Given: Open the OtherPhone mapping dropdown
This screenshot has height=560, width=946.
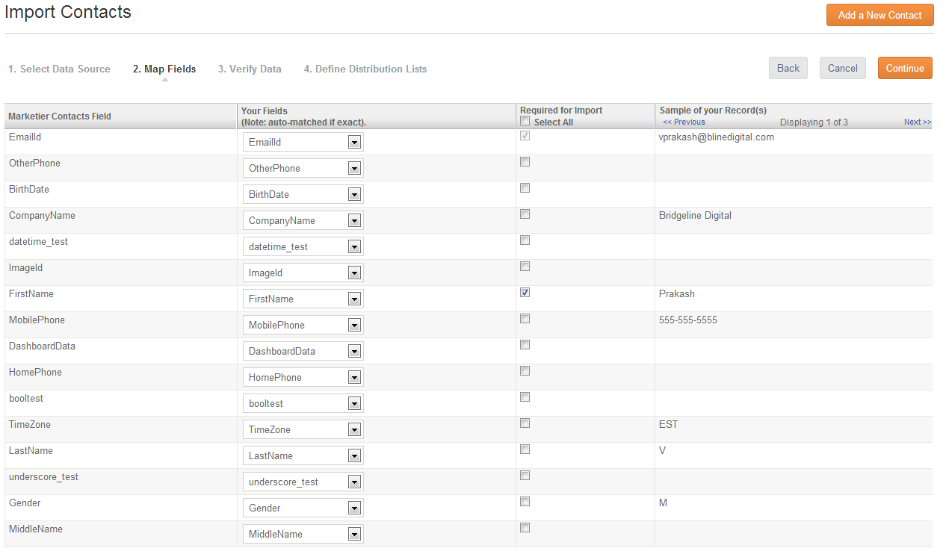Looking at the screenshot, I should coord(303,168).
